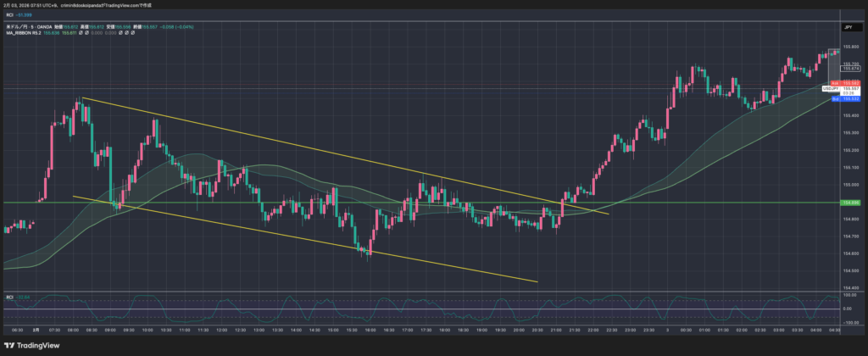Click the green 154.895 price axis label
The width and height of the screenshot is (868, 356).
(x=849, y=203)
